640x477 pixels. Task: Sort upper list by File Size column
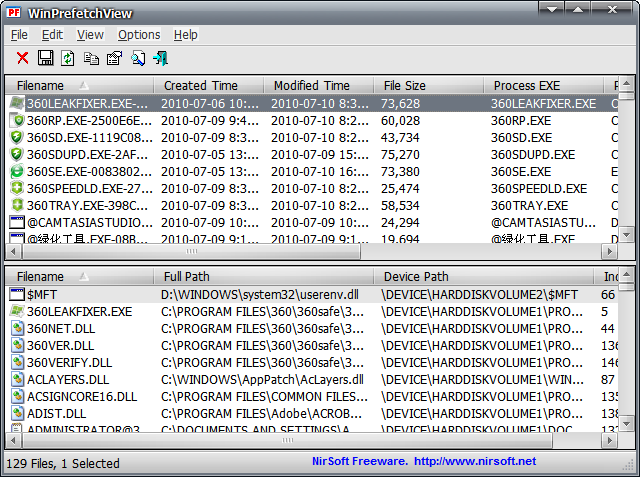click(x=405, y=86)
